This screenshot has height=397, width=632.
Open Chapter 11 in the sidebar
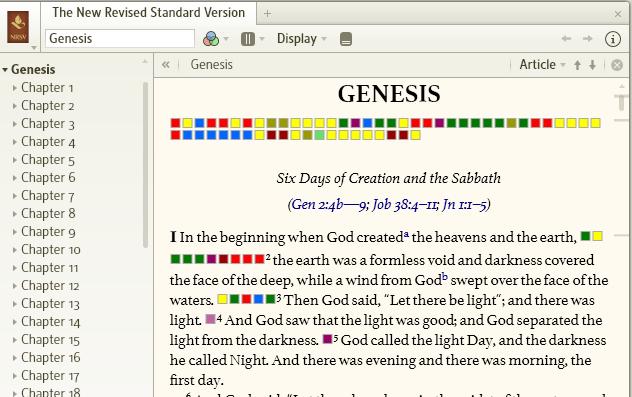tap(50, 268)
